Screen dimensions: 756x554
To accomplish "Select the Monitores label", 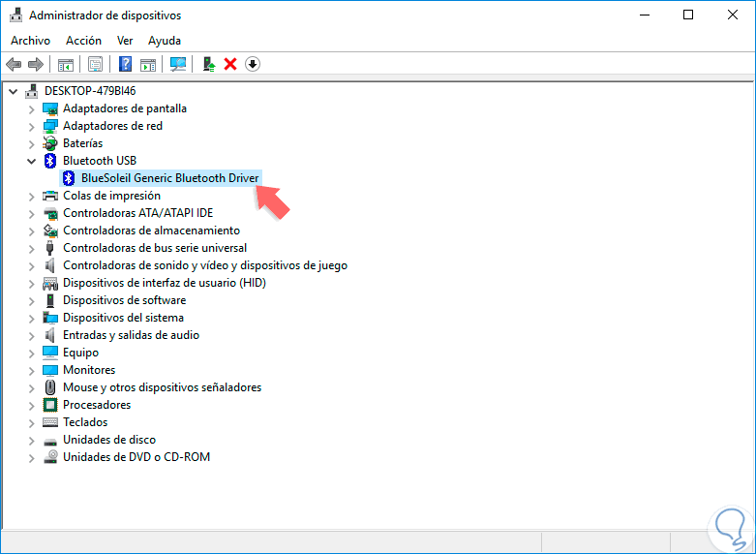I will click(x=89, y=370).
